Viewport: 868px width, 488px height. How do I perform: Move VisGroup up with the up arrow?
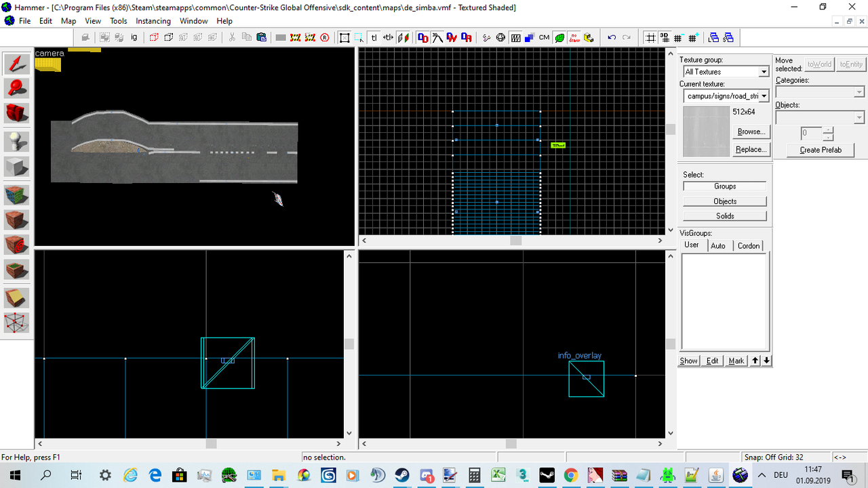pos(755,361)
